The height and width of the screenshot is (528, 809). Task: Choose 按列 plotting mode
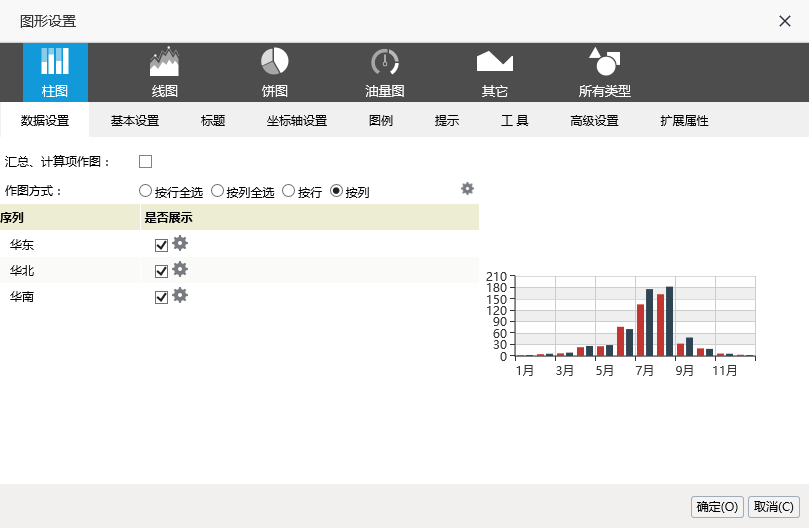click(x=336, y=191)
